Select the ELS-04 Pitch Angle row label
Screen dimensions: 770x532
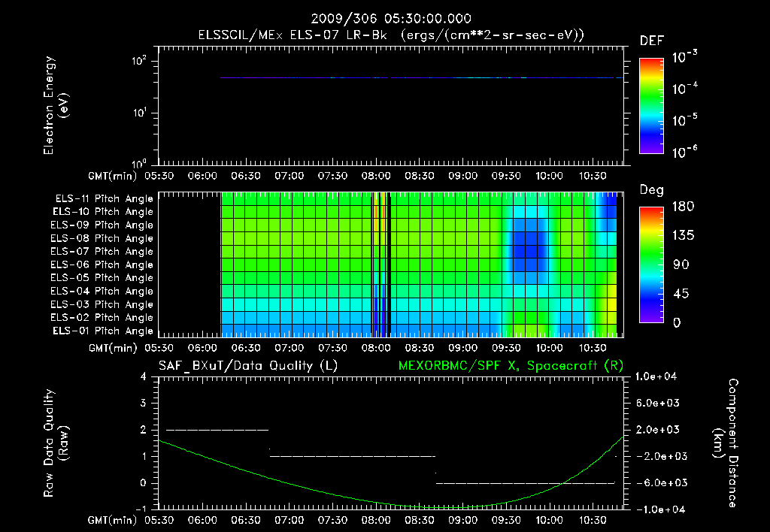(x=102, y=291)
